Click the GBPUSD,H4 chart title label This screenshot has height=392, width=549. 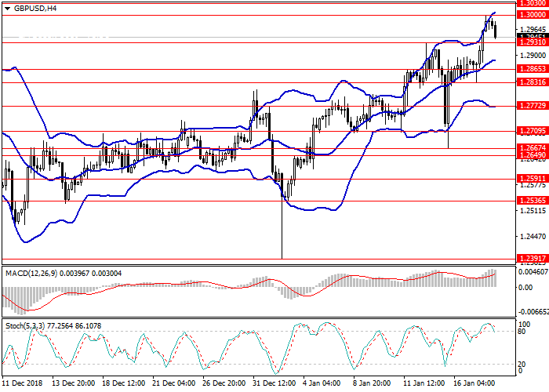pos(36,9)
